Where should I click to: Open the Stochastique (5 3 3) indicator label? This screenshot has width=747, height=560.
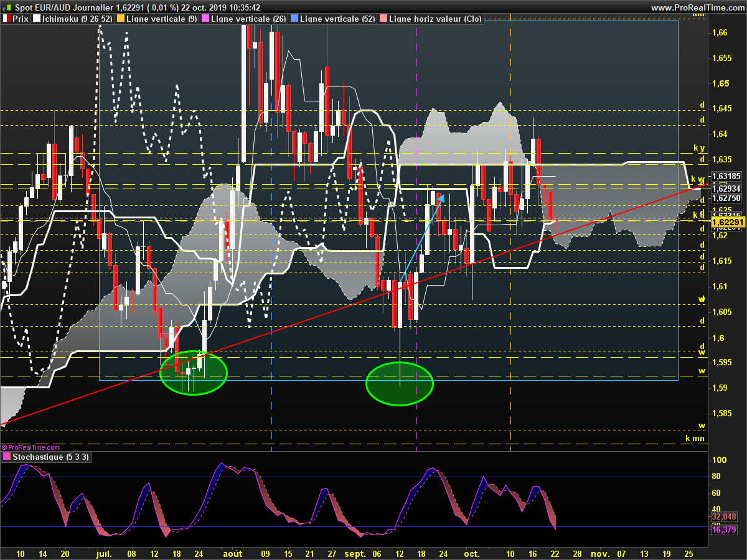click(51, 456)
